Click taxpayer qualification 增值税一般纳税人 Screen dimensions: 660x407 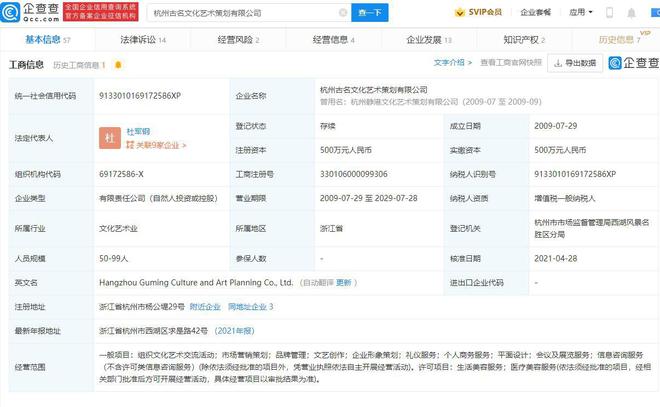[564, 198]
